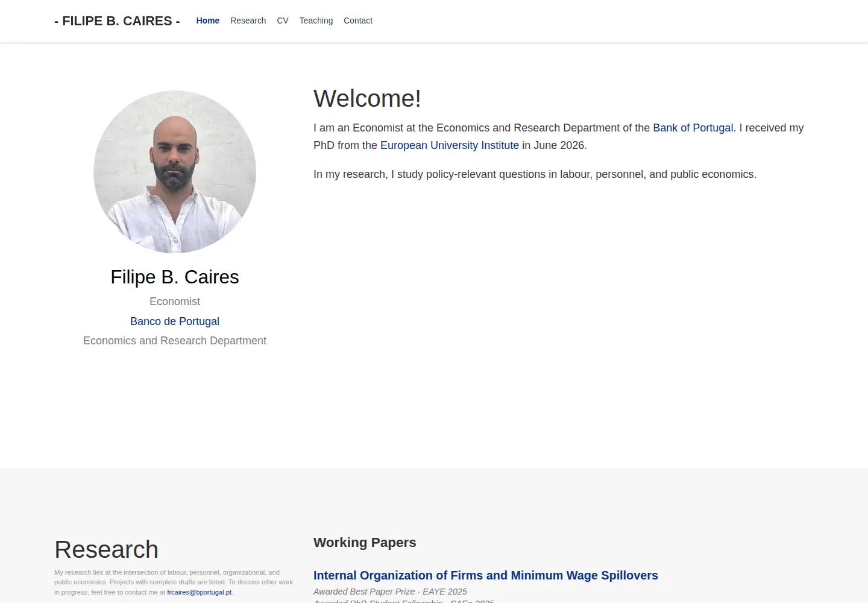Click the large Research section heading
This screenshot has width=868, height=603.
(x=106, y=549)
